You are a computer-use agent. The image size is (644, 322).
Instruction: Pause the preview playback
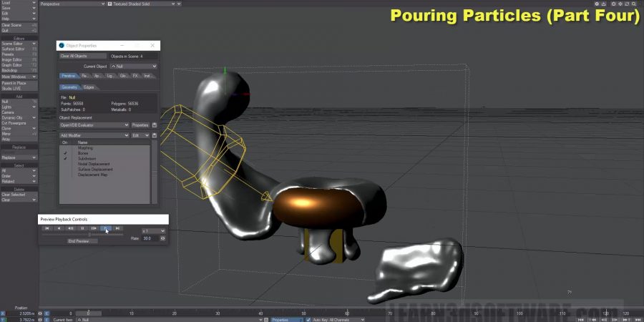pyautogui.click(x=82, y=228)
